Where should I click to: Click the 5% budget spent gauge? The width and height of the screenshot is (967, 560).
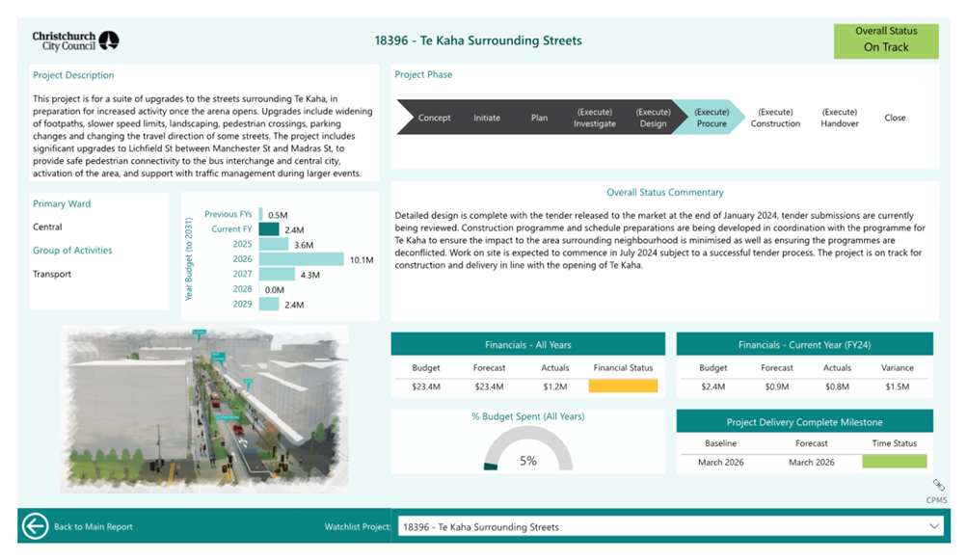(528, 449)
